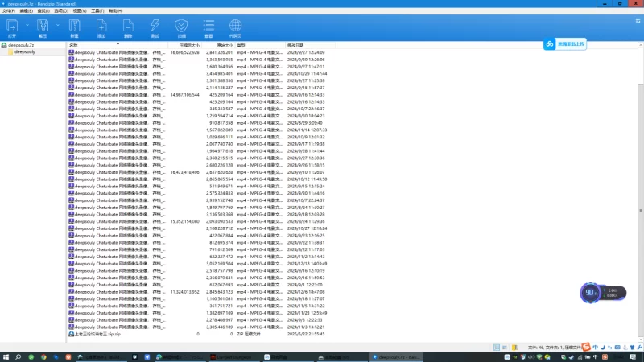Click the grid icon at toolbar's right end
Screen dimensions: 644x362
(x=638, y=21)
